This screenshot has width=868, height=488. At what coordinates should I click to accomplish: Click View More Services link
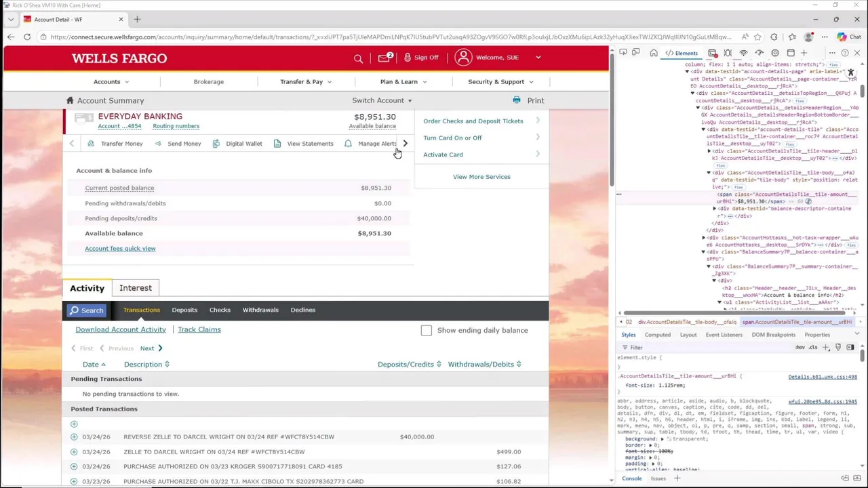pyautogui.click(x=481, y=177)
